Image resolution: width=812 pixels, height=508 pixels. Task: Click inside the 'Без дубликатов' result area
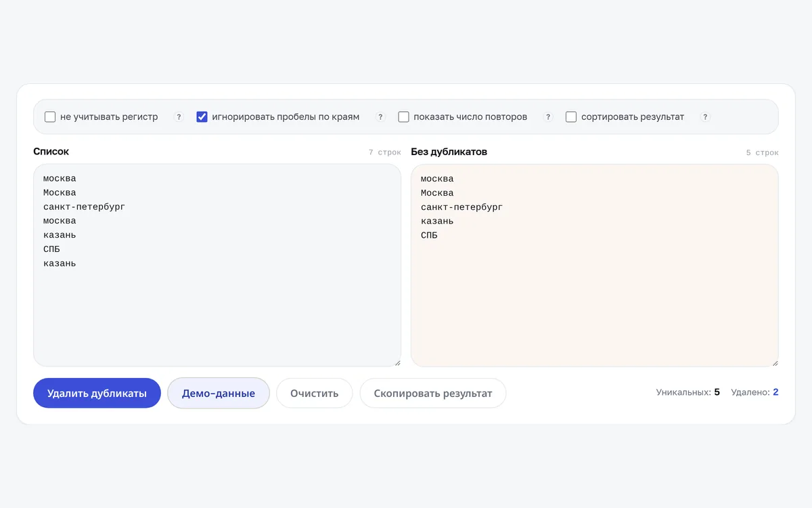pos(595,266)
